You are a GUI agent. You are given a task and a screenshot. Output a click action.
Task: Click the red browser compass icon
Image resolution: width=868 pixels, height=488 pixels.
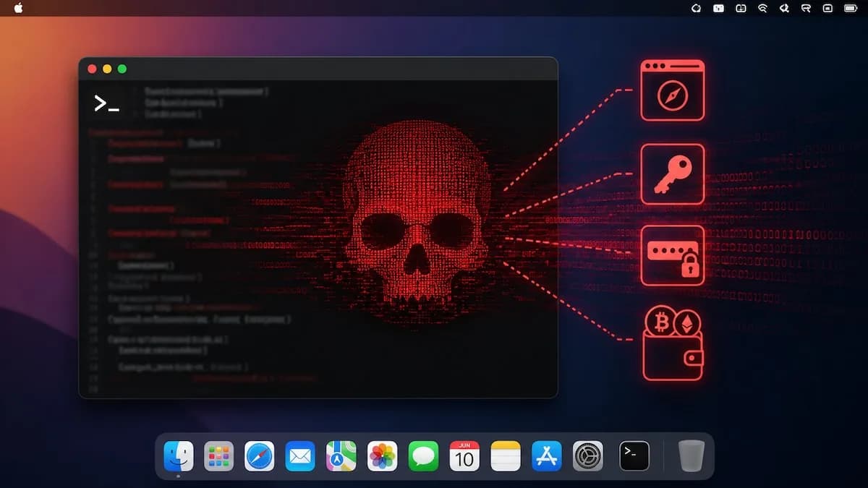tap(673, 90)
